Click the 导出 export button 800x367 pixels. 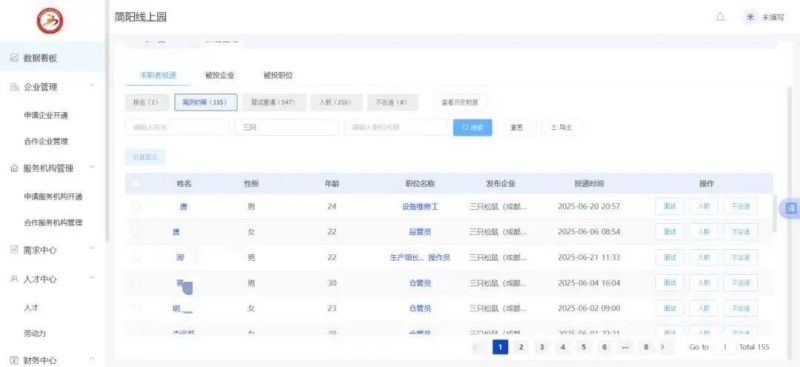tap(561, 128)
